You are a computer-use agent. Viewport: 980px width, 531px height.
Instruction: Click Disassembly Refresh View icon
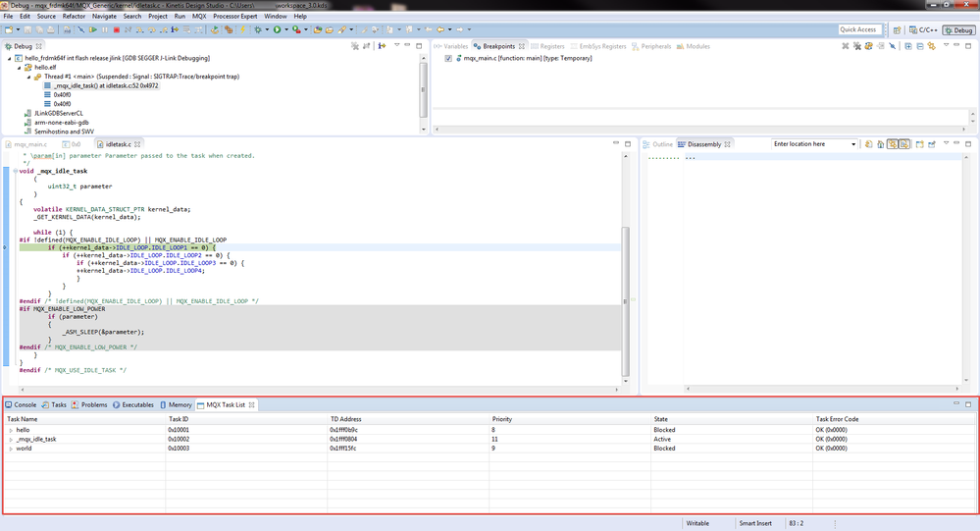pyautogui.click(x=869, y=144)
